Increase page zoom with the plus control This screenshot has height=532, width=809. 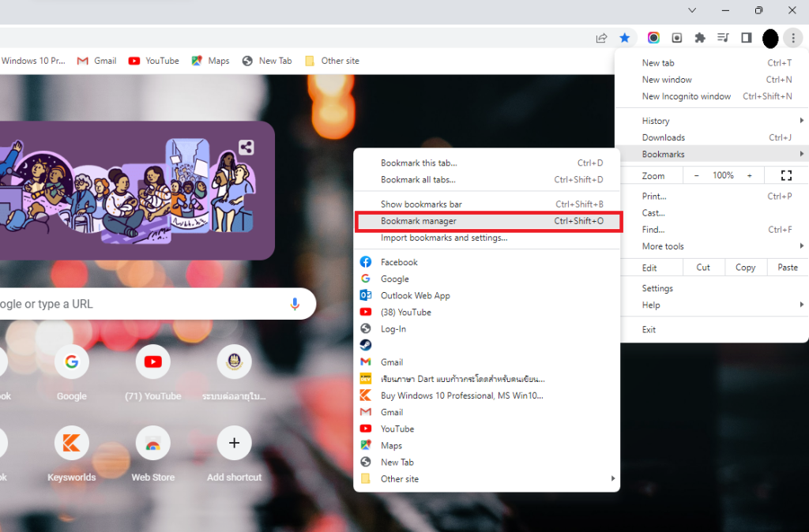pos(749,174)
